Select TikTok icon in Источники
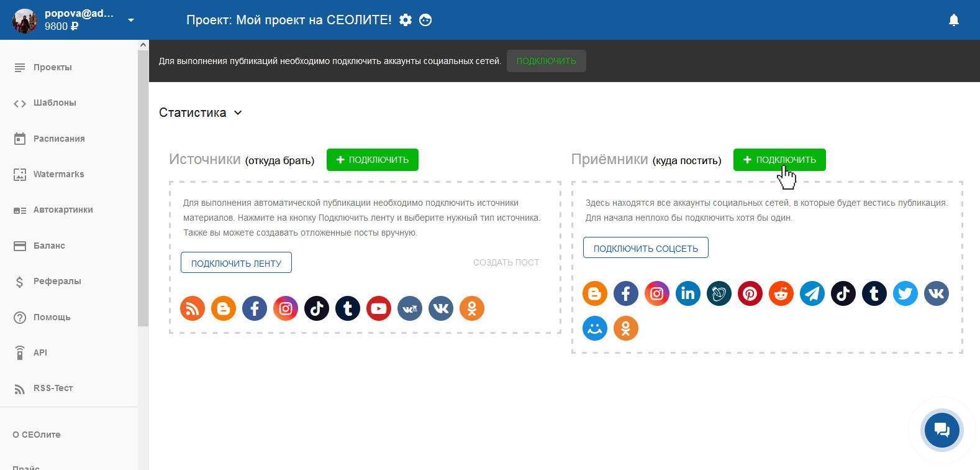The image size is (980, 470). (x=317, y=308)
